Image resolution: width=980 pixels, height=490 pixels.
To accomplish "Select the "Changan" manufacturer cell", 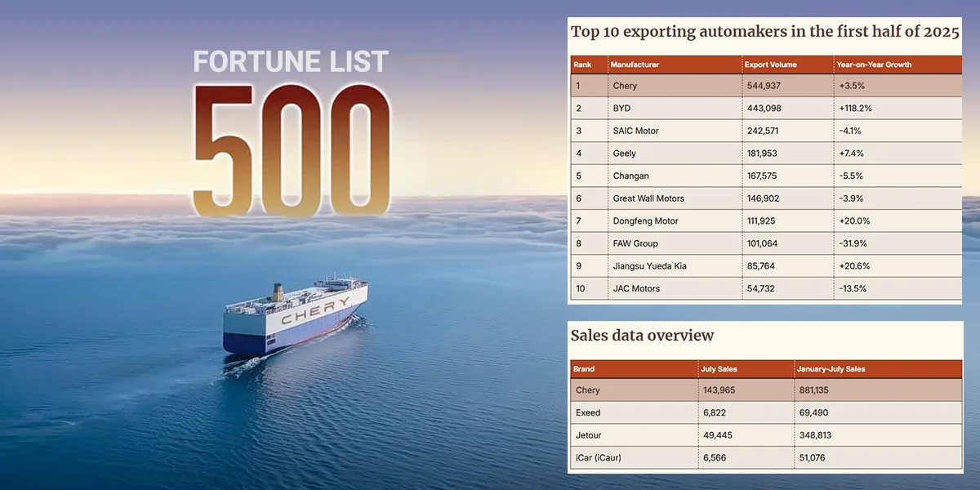I will (630, 176).
